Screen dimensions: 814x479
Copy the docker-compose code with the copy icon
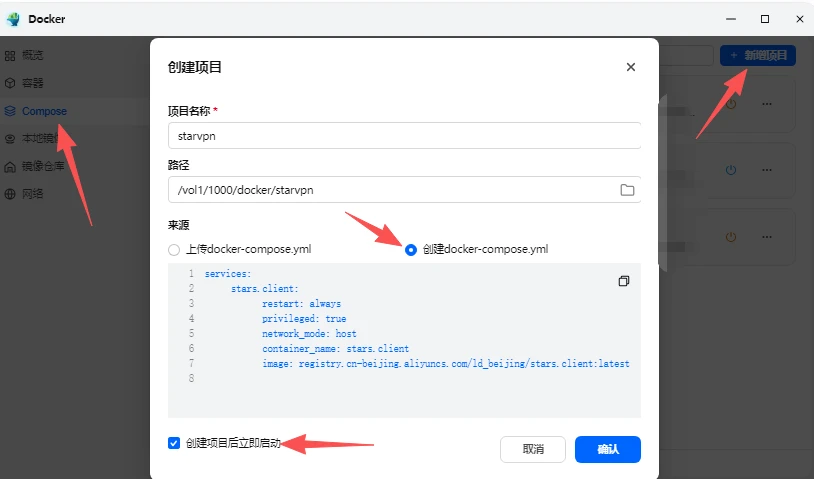(623, 281)
